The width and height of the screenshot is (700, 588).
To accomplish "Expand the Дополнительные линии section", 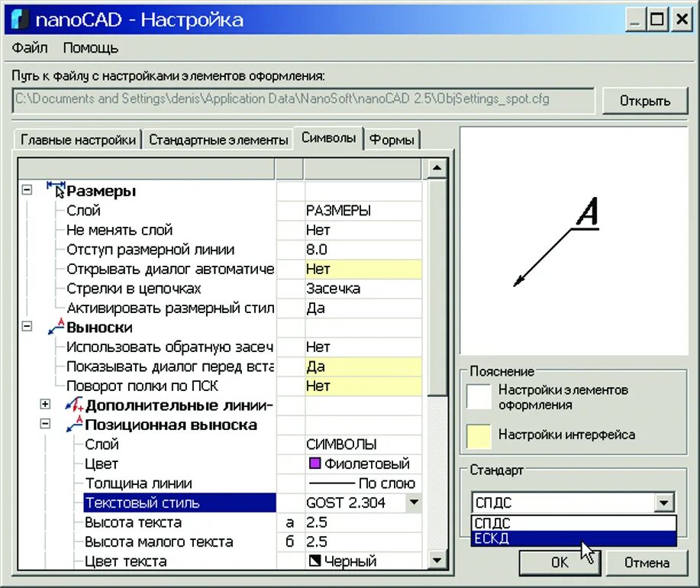I will coord(45,404).
